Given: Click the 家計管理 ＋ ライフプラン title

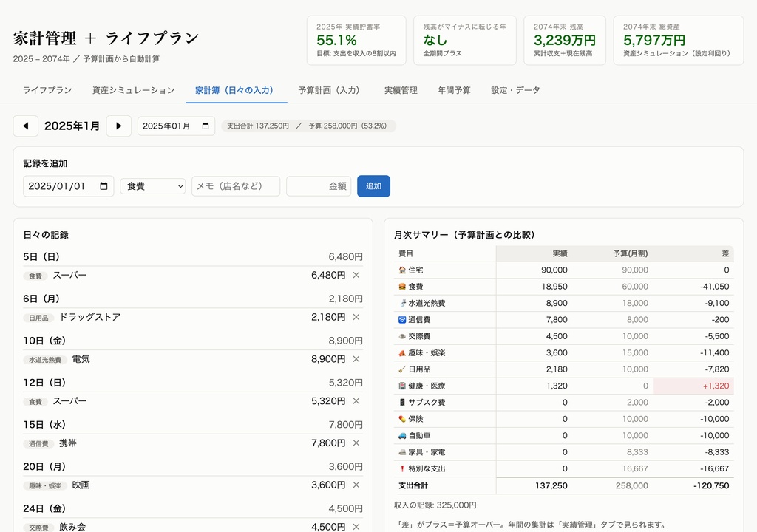Looking at the screenshot, I should pyautogui.click(x=106, y=38).
